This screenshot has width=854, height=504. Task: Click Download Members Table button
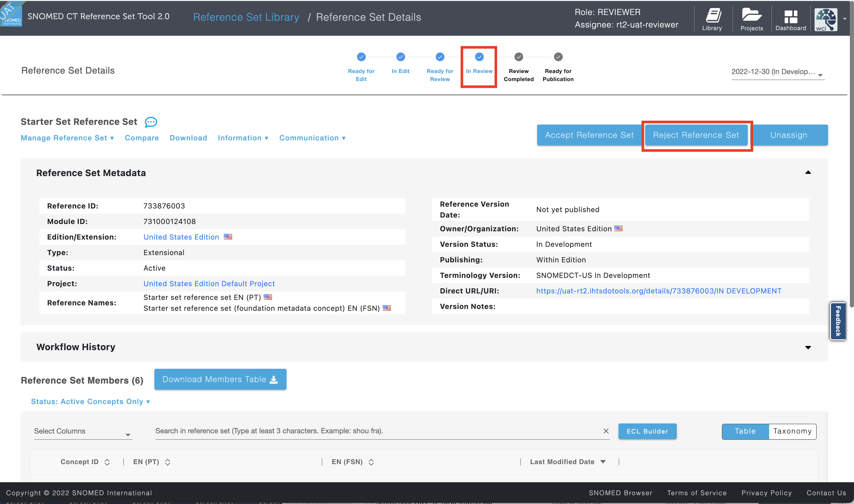(220, 379)
